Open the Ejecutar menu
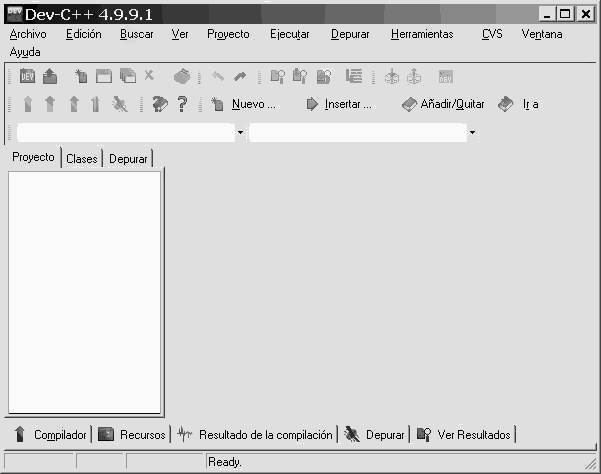This screenshot has width=601, height=474. [x=289, y=34]
